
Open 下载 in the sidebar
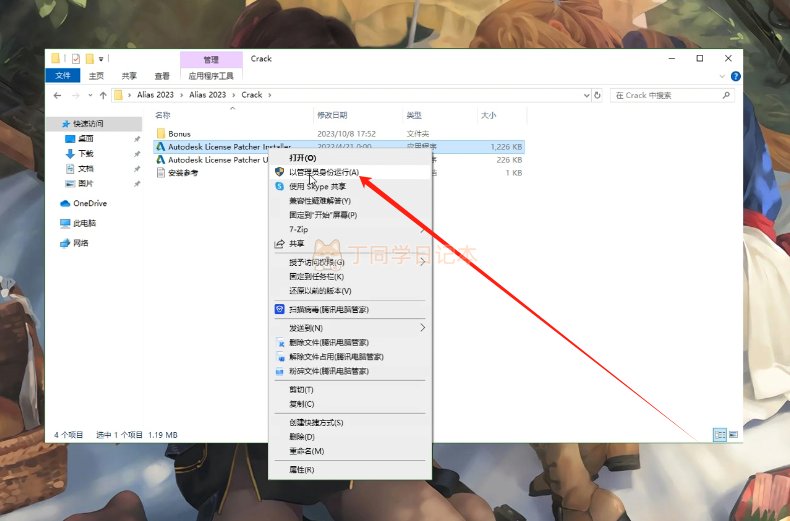(x=86, y=154)
